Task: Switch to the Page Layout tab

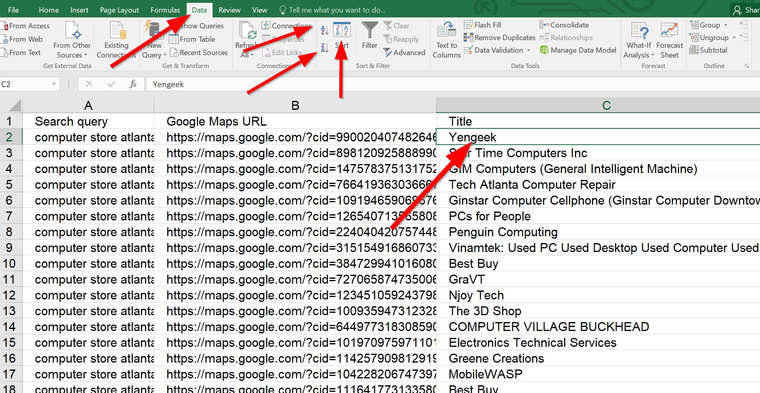Action: pyautogui.click(x=119, y=10)
